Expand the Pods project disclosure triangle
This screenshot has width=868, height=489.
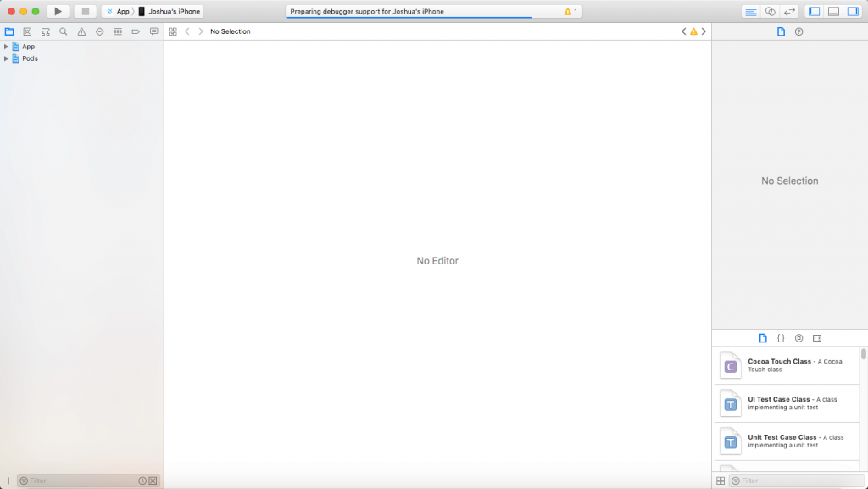click(6, 58)
